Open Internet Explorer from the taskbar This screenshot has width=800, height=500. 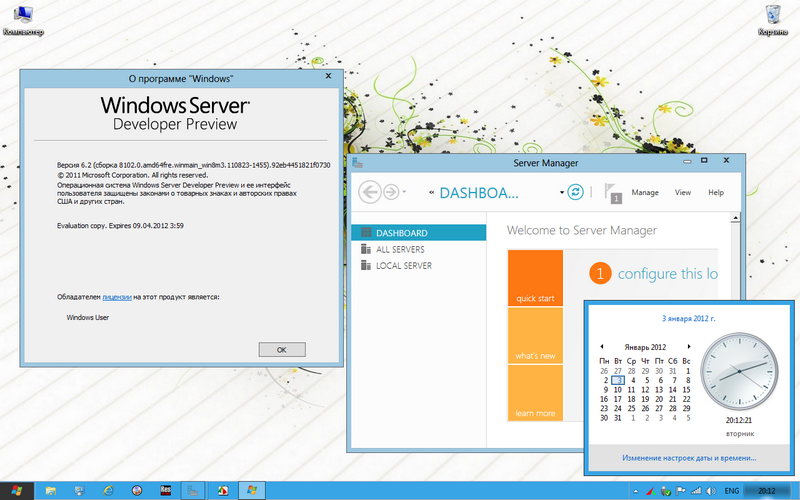[x=108, y=491]
